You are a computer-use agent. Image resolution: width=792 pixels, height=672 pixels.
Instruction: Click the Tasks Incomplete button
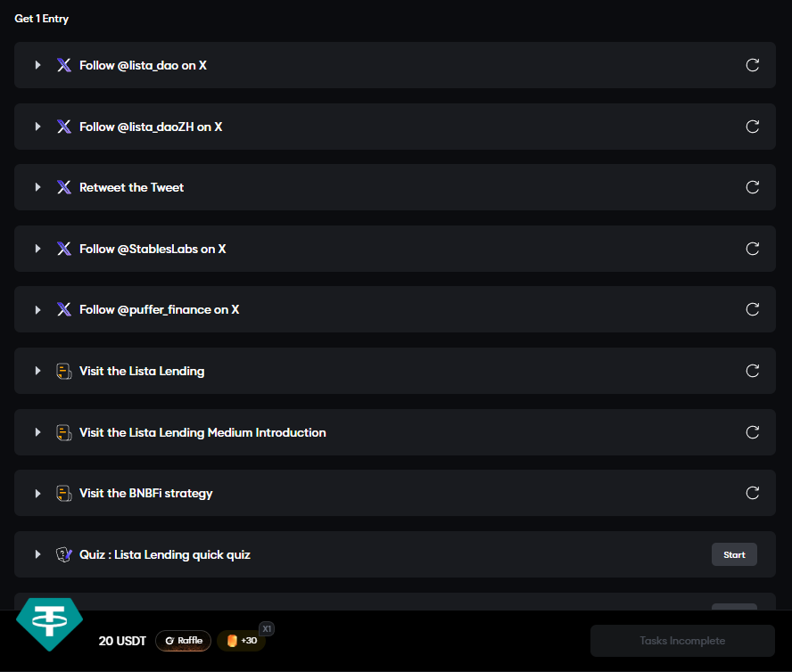point(682,641)
